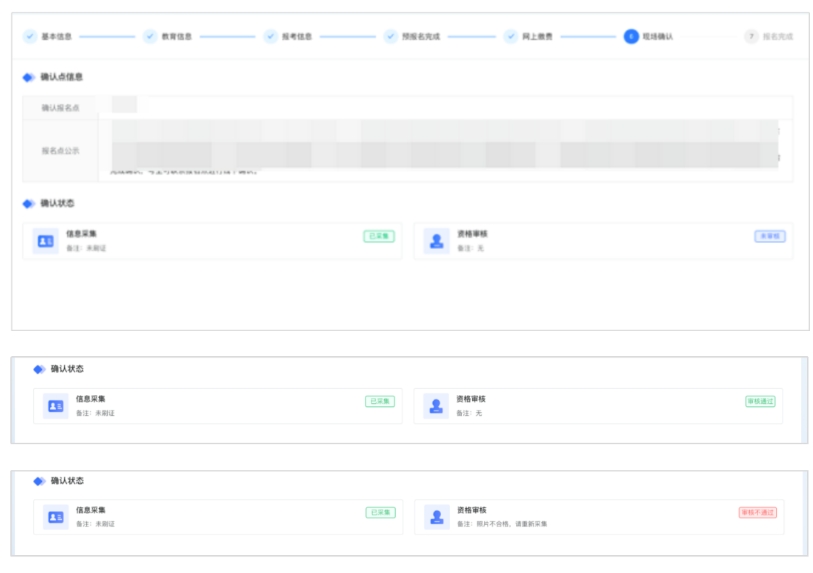The width and height of the screenshot is (813, 573).
Task: Select the 网上缴费 step label
Action: [x=537, y=36]
